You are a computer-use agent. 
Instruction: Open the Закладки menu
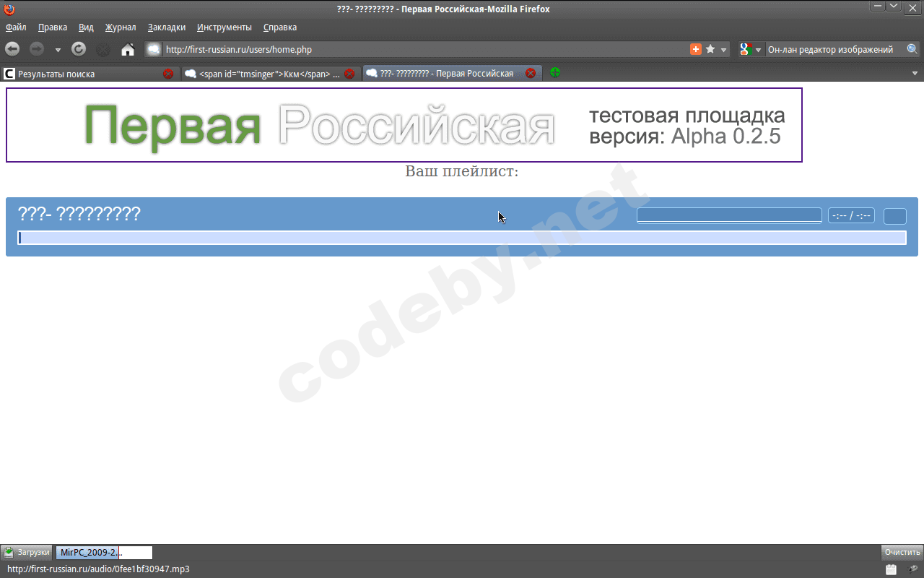167,27
